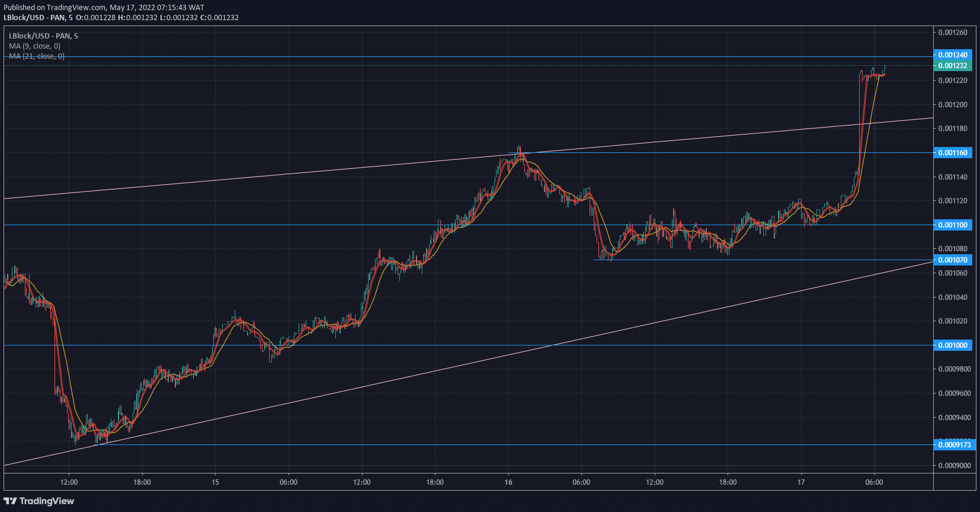Image resolution: width=980 pixels, height=512 pixels.
Task: Select the MA (21, close, 0) indicator label
Action: point(37,56)
